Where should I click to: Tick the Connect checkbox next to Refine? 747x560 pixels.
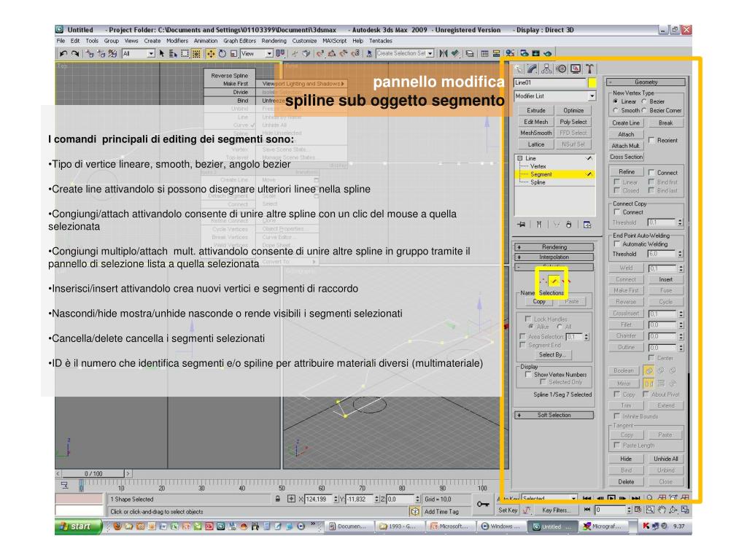(651, 172)
